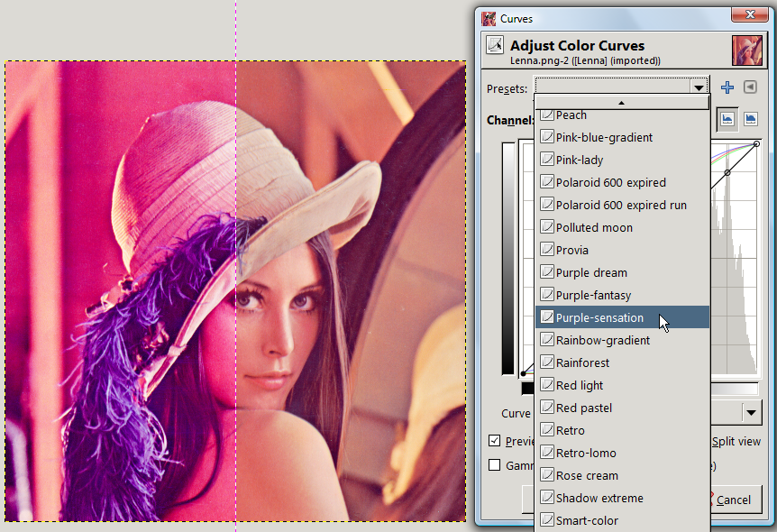Viewport: 777px width, 532px height.
Task: Click the Pink-blue-gradient curve icon
Action: coord(547,136)
